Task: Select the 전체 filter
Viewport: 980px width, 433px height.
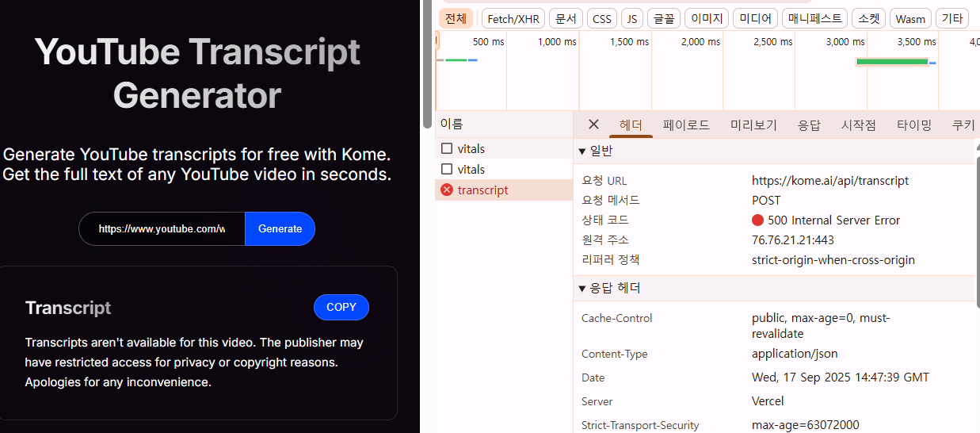Action: (x=456, y=18)
